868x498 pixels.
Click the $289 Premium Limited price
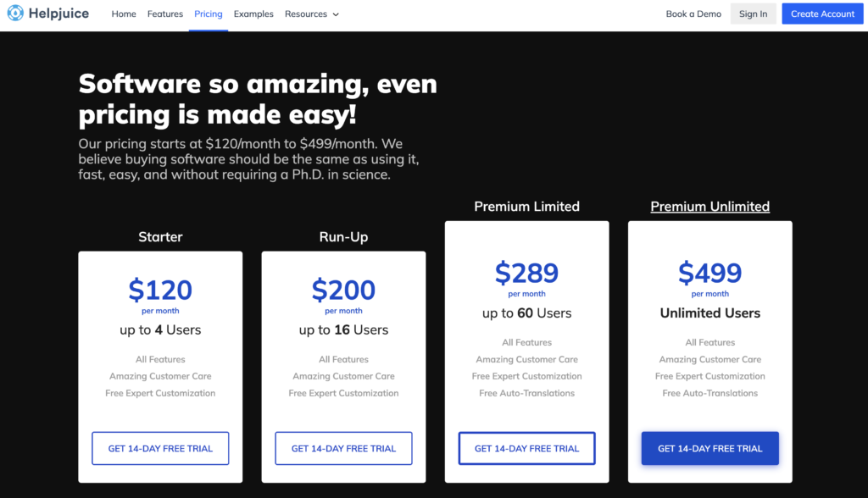coord(527,273)
